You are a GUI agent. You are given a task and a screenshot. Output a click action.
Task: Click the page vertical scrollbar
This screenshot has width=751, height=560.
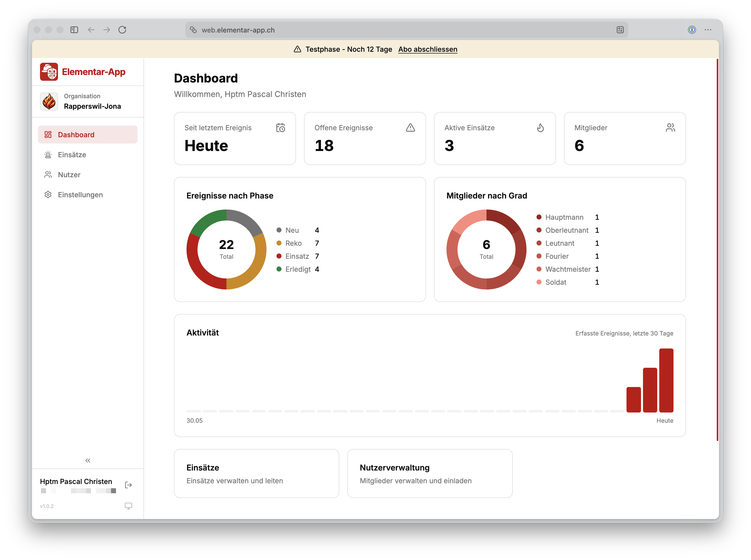717,250
